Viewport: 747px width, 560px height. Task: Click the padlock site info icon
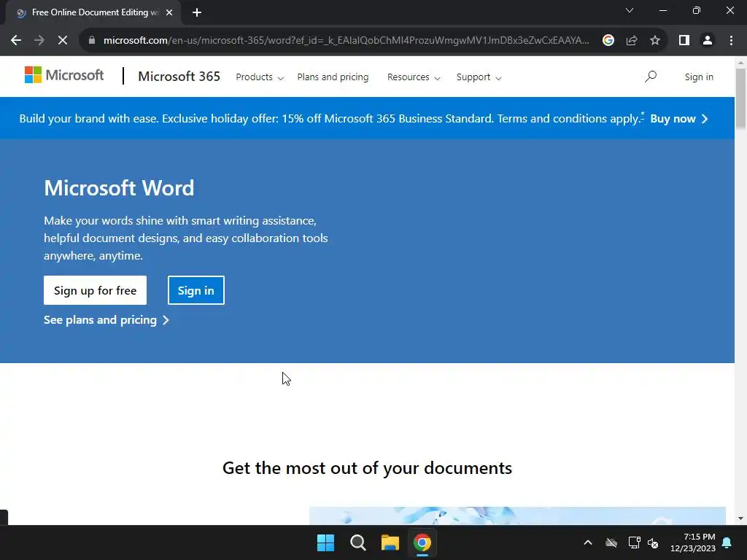click(92, 41)
